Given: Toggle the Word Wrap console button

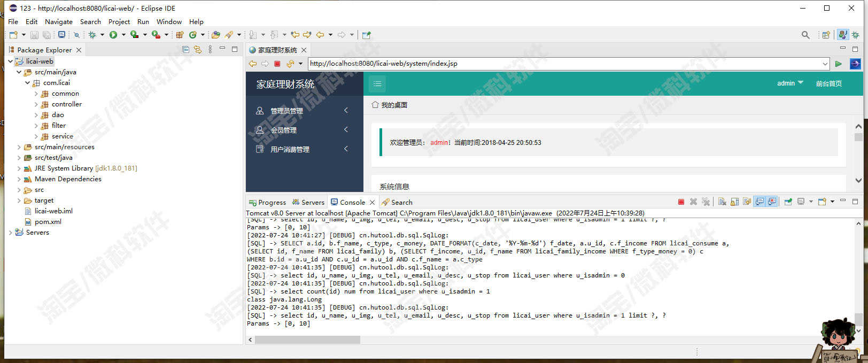Looking at the screenshot, I should 747,202.
